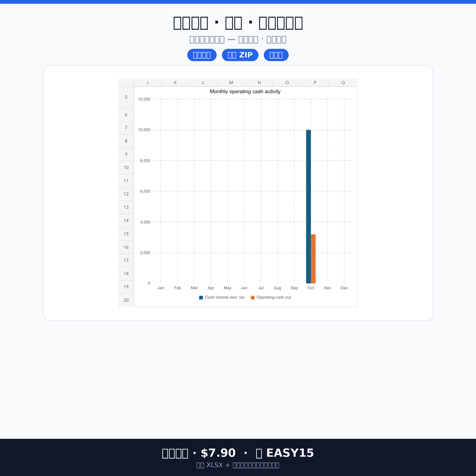The width and height of the screenshot is (476, 476).
Task: Click the EASY15 coupon code in footer
Action: point(290,453)
